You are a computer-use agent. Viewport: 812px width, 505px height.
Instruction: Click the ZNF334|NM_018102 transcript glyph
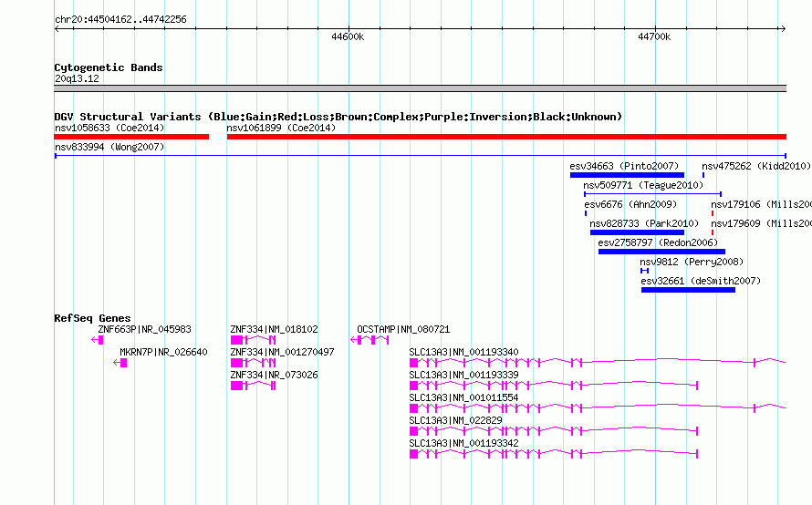click(254, 340)
